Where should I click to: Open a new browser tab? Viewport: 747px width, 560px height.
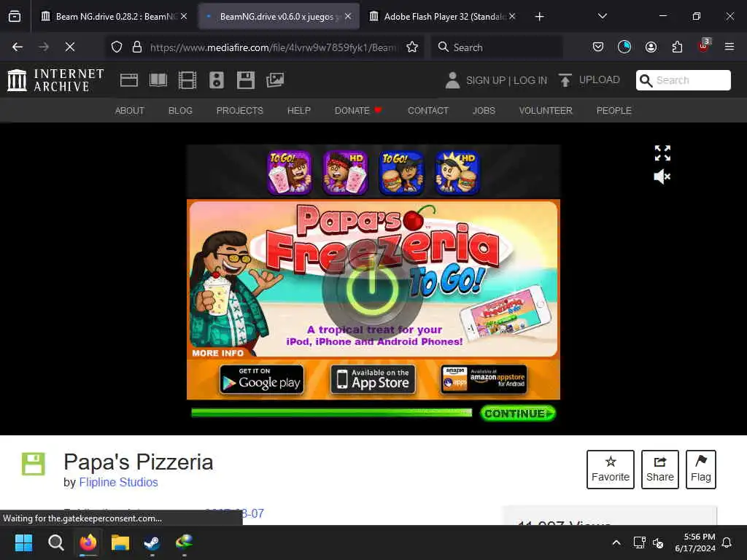(539, 17)
